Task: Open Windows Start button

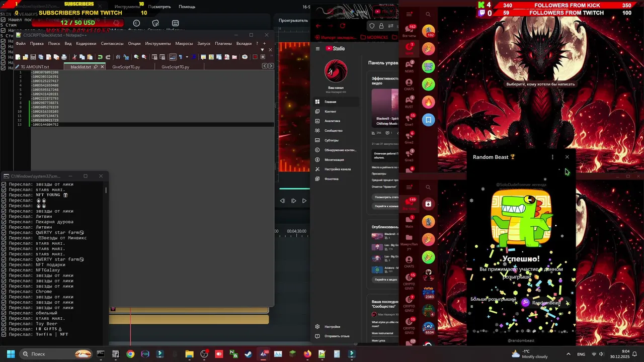Action: pos(11,354)
